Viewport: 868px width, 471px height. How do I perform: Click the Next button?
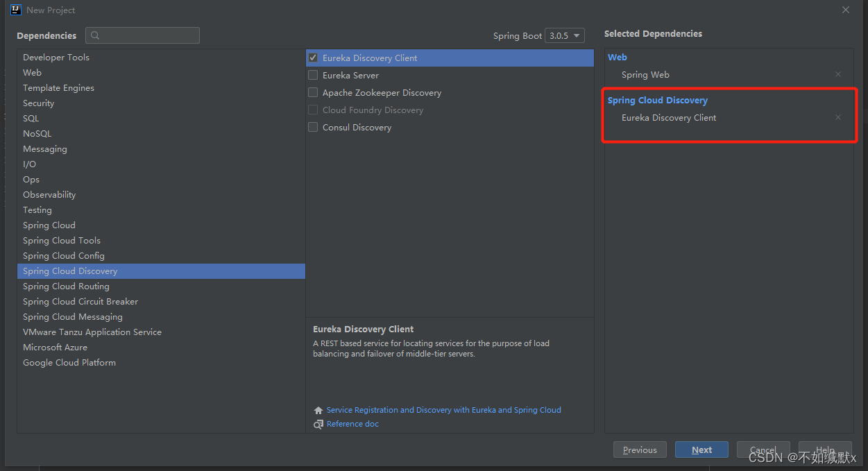click(x=701, y=449)
